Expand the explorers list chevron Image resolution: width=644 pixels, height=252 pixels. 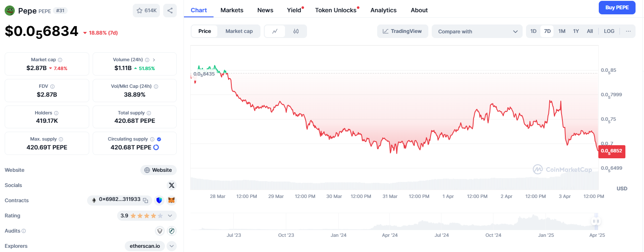pos(172,246)
